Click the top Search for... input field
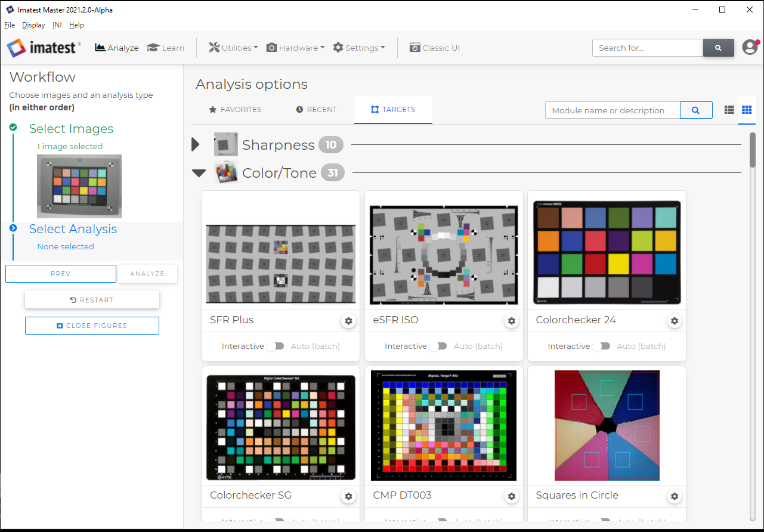This screenshot has width=764, height=532. [x=648, y=48]
